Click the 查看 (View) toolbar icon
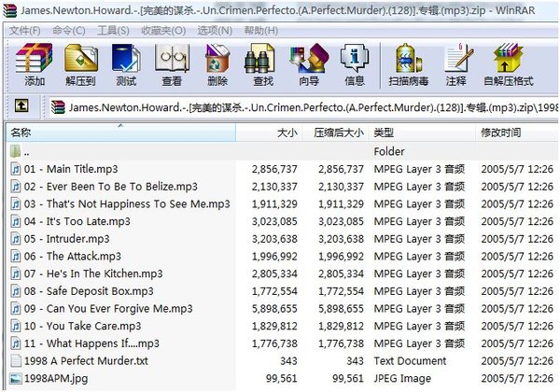 tap(172, 65)
